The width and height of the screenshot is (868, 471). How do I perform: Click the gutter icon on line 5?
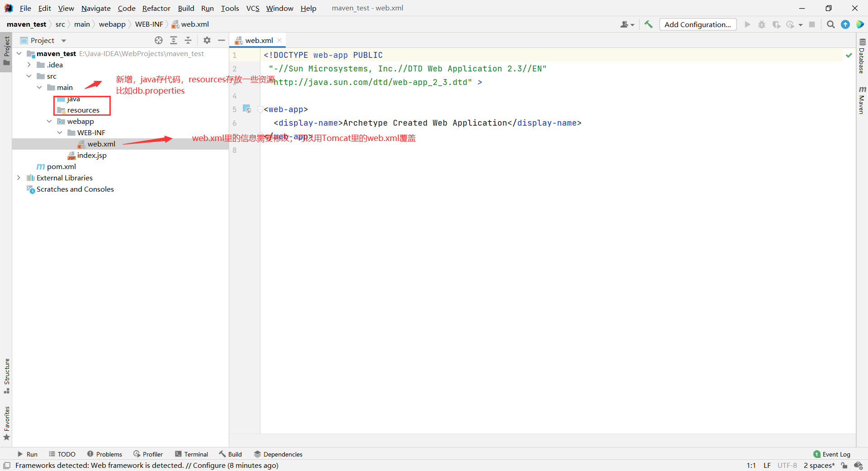click(247, 109)
